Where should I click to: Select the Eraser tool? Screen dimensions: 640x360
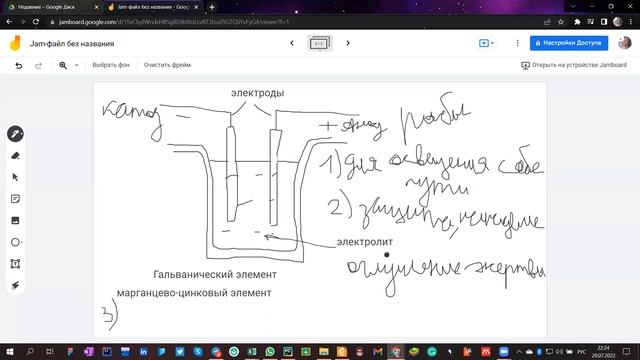(15, 156)
